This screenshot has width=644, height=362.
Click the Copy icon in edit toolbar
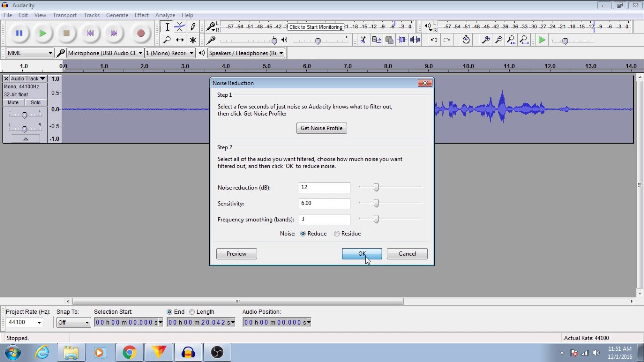pos(376,40)
